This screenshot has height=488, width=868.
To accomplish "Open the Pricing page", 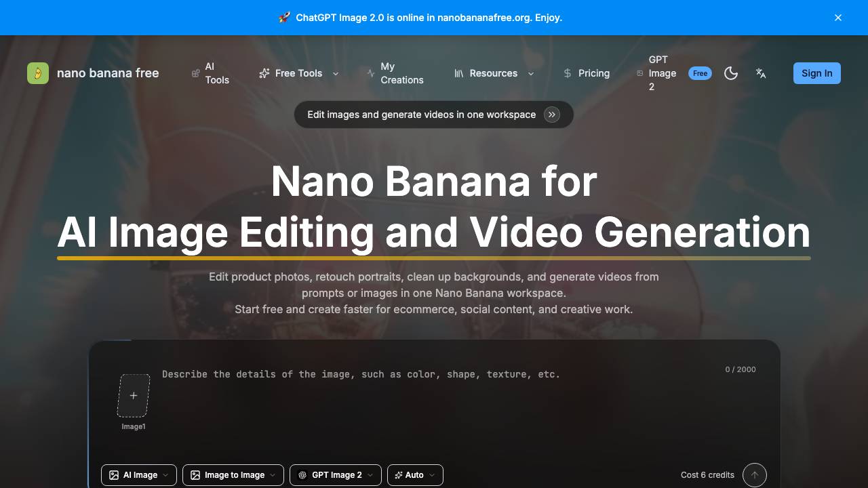I will (x=587, y=73).
